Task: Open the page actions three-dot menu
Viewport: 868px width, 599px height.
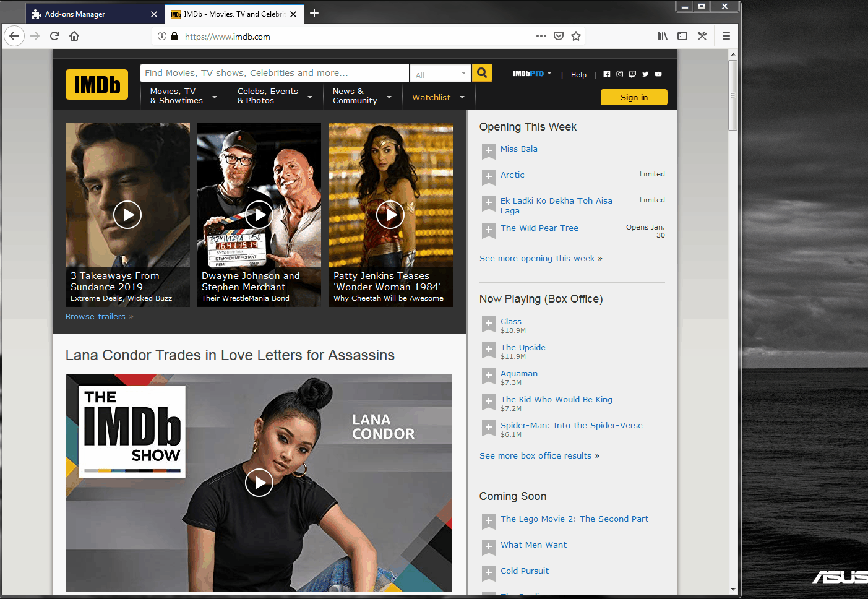Action: coord(541,36)
